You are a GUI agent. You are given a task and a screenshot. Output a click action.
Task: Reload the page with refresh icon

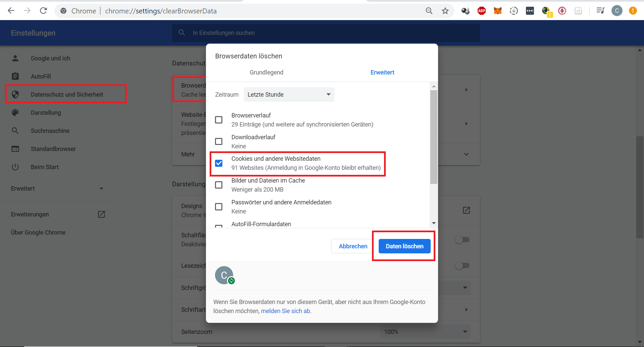[x=43, y=11]
